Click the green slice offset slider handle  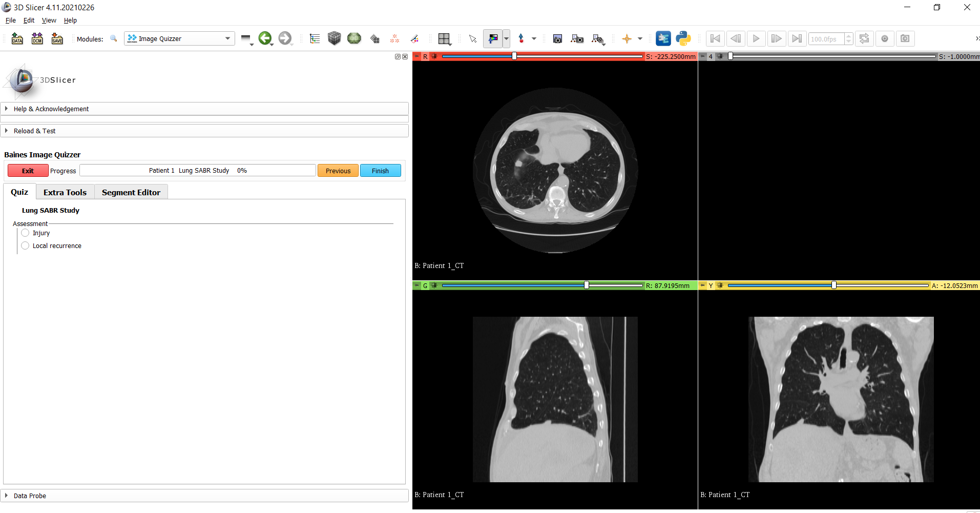pyautogui.click(x=587, y=285)
